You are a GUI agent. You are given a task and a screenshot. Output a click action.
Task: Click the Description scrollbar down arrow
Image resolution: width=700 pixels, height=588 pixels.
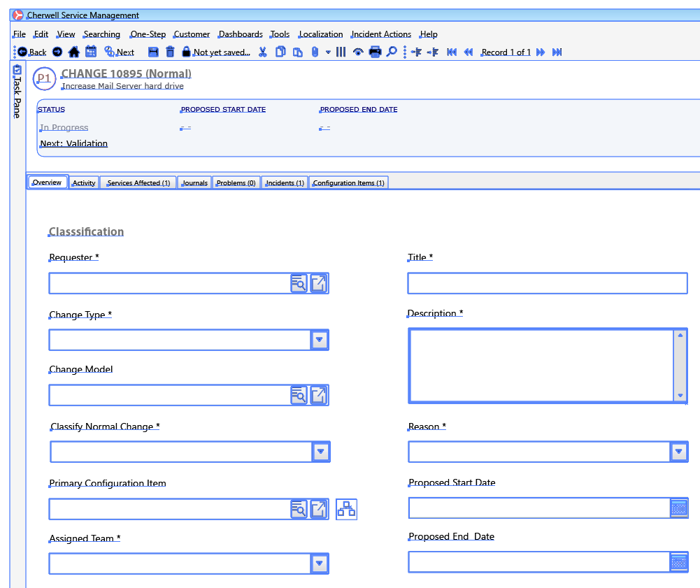point(680,396)
